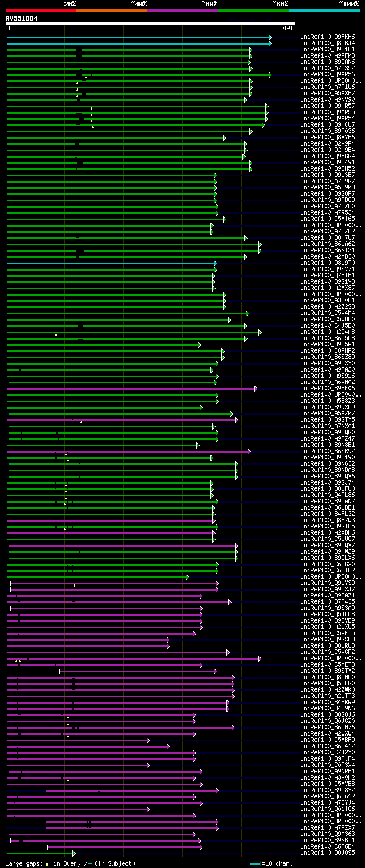
Task: Select entry UniRef100_Q5JLU8
Action: pyautogui.click(x=327, y=614)
